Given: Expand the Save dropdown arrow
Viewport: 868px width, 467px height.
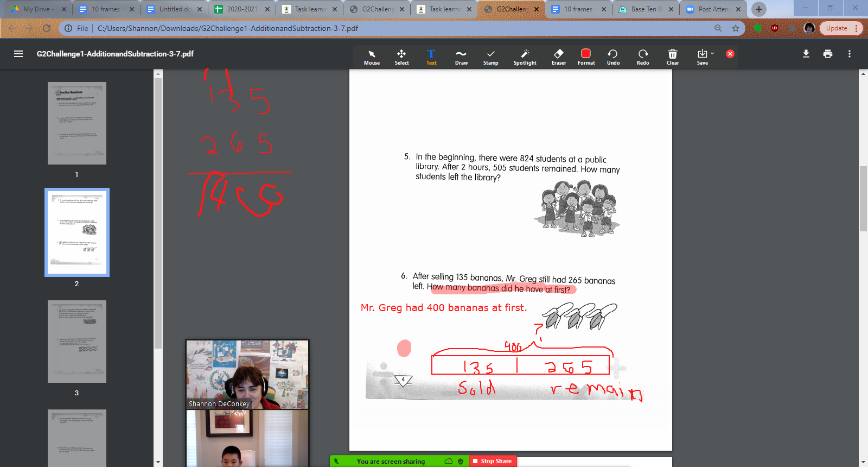Looking at the screenshot, I should [x=712, y=53].
